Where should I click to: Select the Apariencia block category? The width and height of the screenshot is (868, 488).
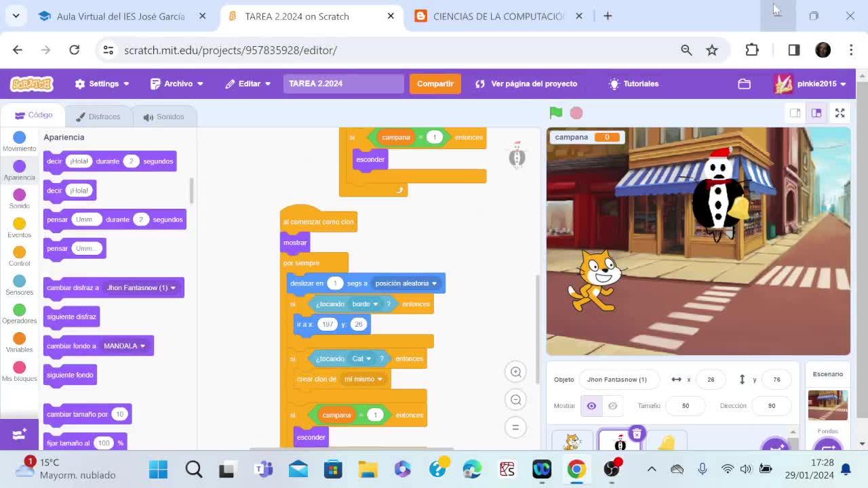click(x=19, y=170)
